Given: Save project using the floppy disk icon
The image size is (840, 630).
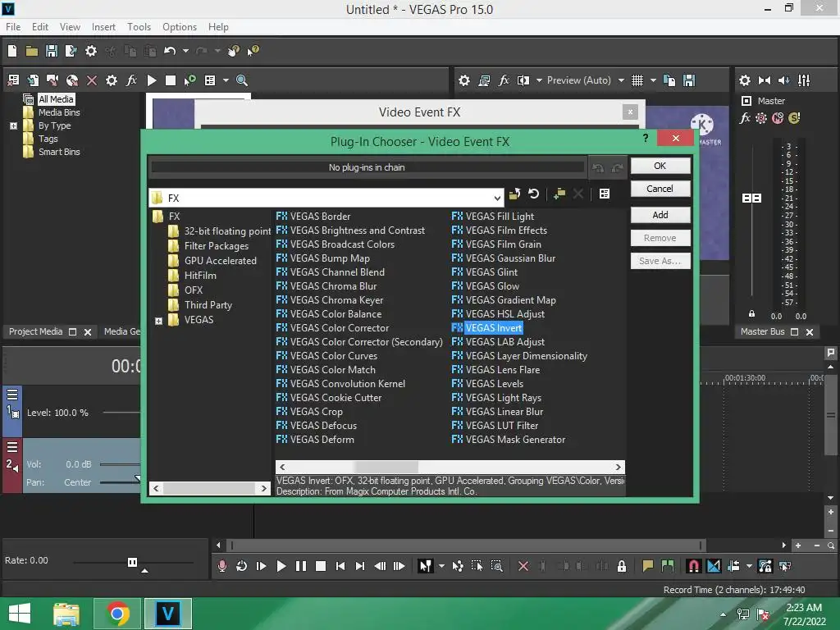Looking at the screenshot, I should tap(52, 51).
